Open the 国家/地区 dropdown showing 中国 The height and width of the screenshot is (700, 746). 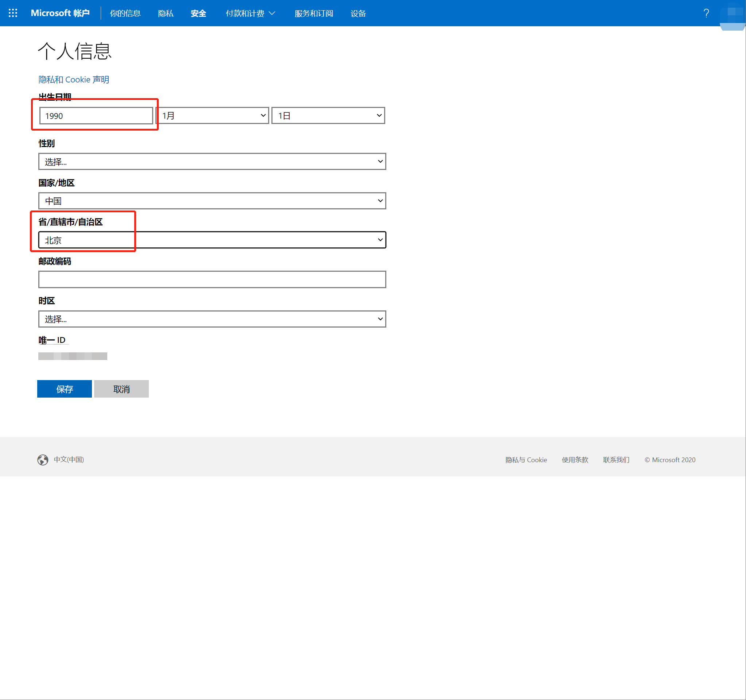212,201
